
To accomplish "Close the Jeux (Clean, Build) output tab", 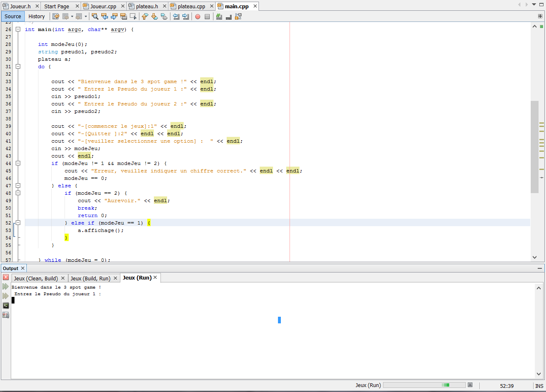I will coord(63,278).
